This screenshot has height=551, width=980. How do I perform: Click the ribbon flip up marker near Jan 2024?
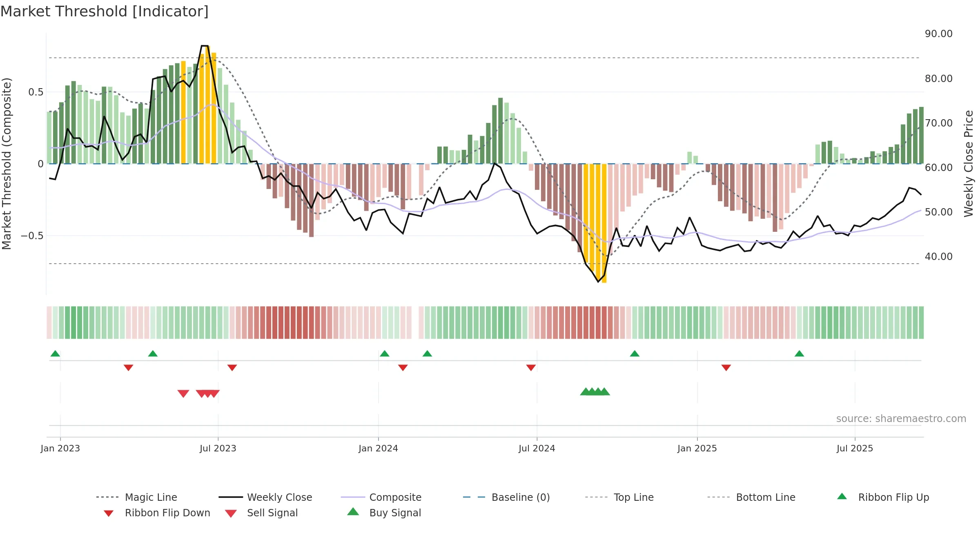tap(384, 353)
